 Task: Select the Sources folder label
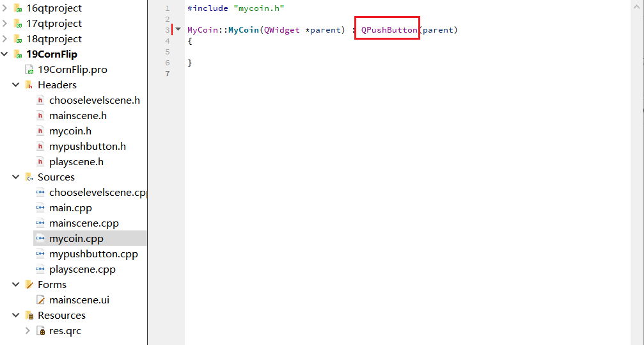[56, 177]
